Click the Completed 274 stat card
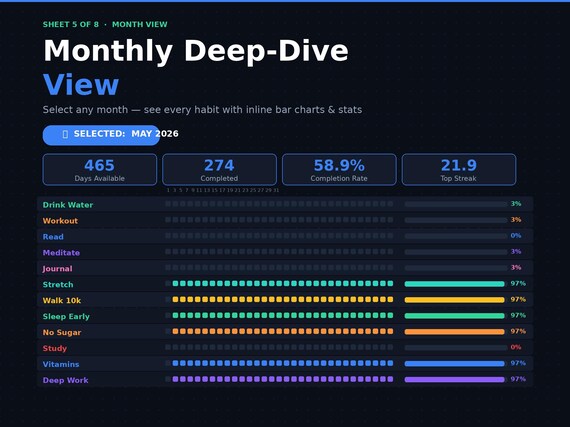 point(219,170)
